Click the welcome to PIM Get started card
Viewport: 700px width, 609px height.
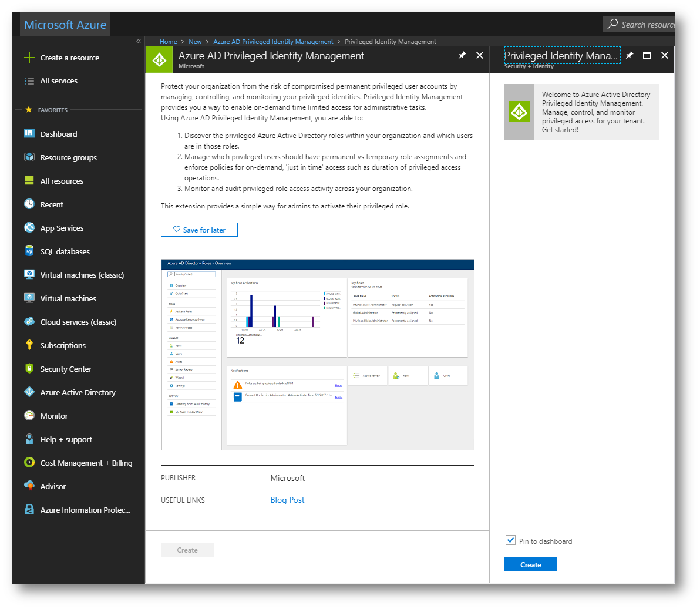click(x=581, y=112)
